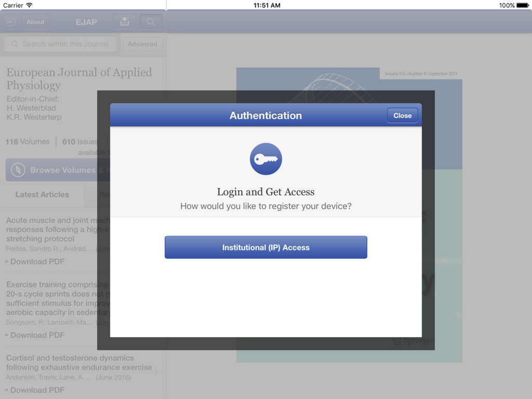
Task: Download PDF of Acute muscle and joint article
Action: 37,261
